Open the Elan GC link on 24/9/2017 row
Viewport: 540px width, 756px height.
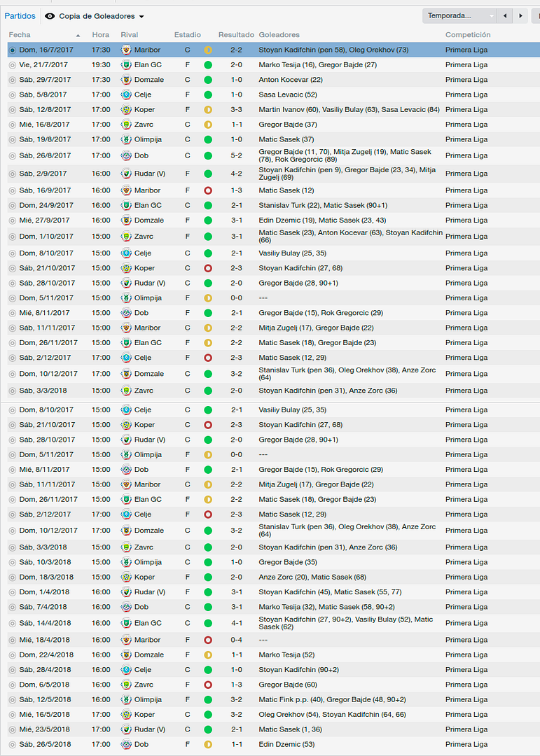pyautogui.click(x=148, y=205)
